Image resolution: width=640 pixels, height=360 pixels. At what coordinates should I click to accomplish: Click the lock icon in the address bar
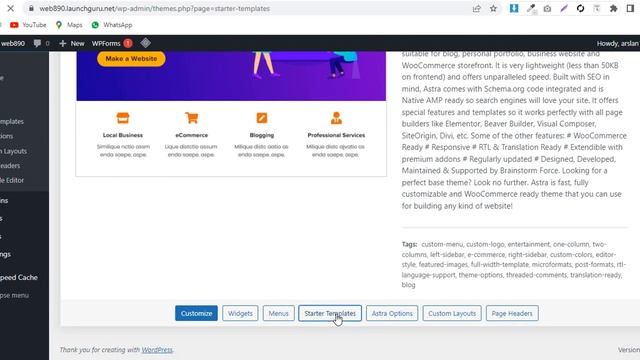coord(31,9)
